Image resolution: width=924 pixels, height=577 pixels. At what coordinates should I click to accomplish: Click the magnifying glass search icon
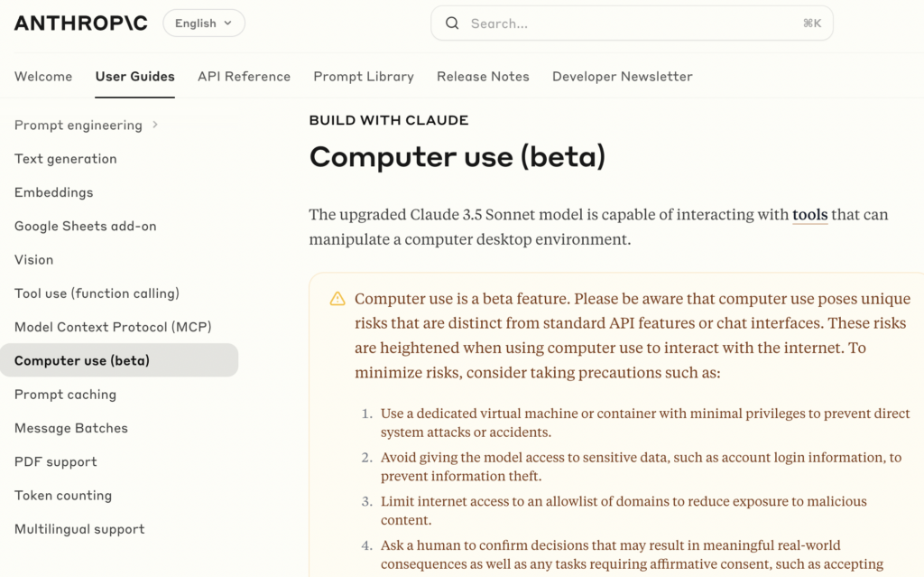pyautogui.click(x=452, y=23)
